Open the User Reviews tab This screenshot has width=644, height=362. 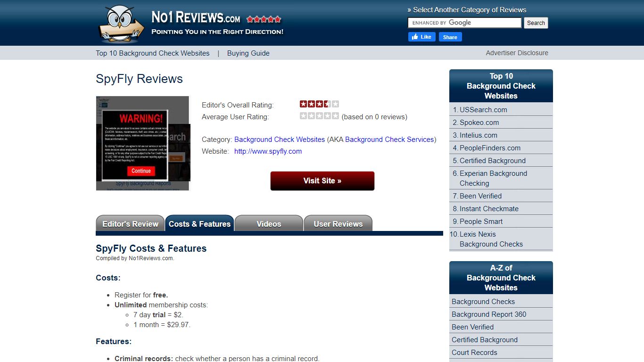(338, 223)
